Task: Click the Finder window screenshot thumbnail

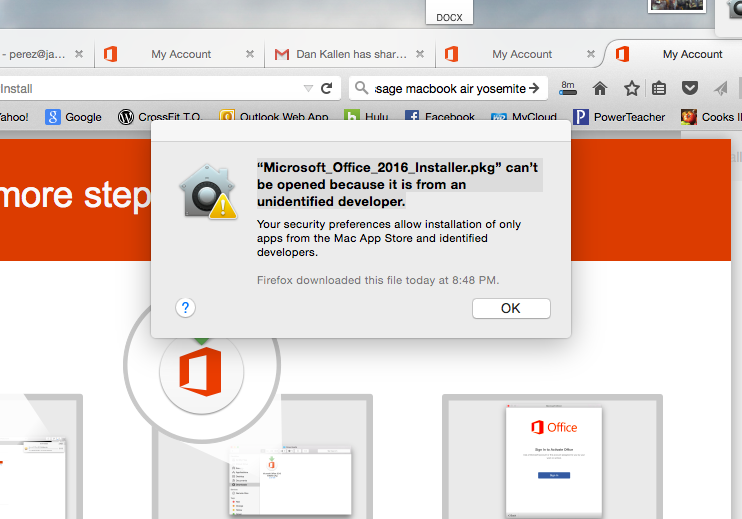Action: click(290, 480)
